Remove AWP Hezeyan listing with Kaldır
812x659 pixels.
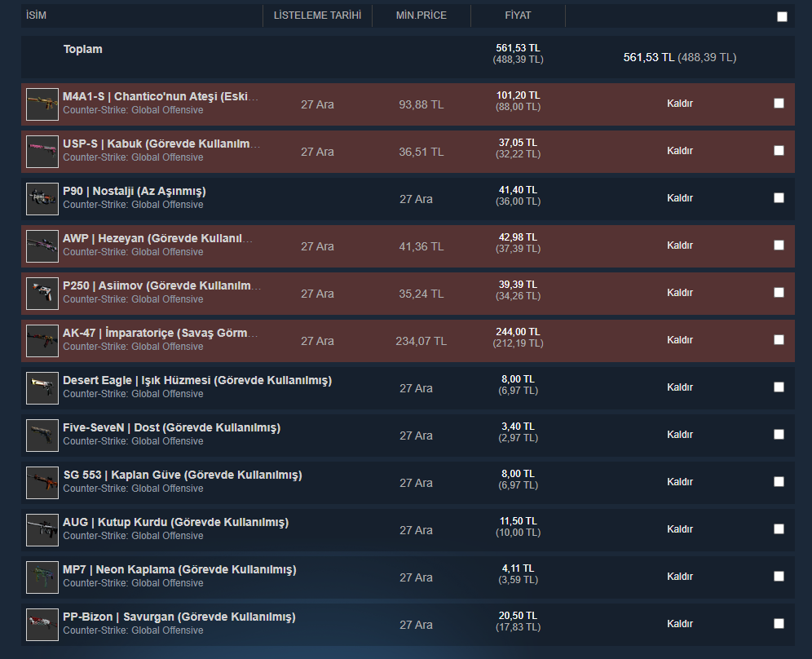679,245
